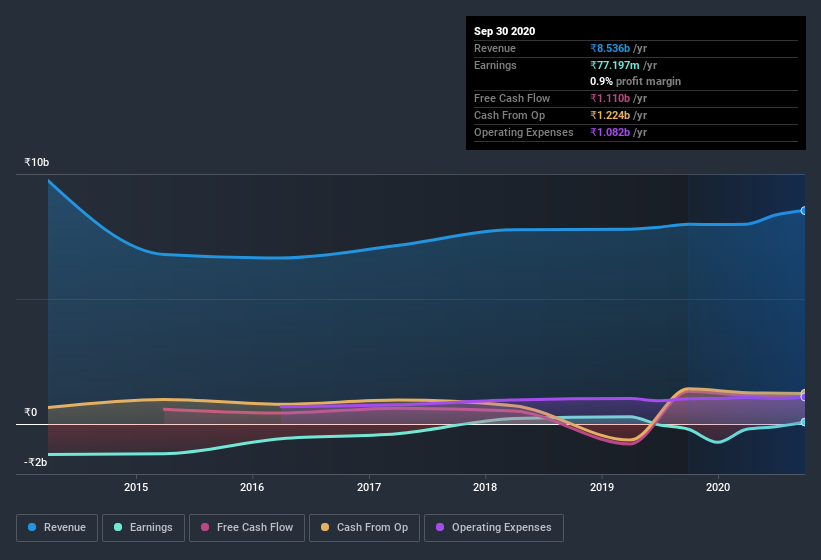Click the ₹1.224b cash from op value

point(610,115)
